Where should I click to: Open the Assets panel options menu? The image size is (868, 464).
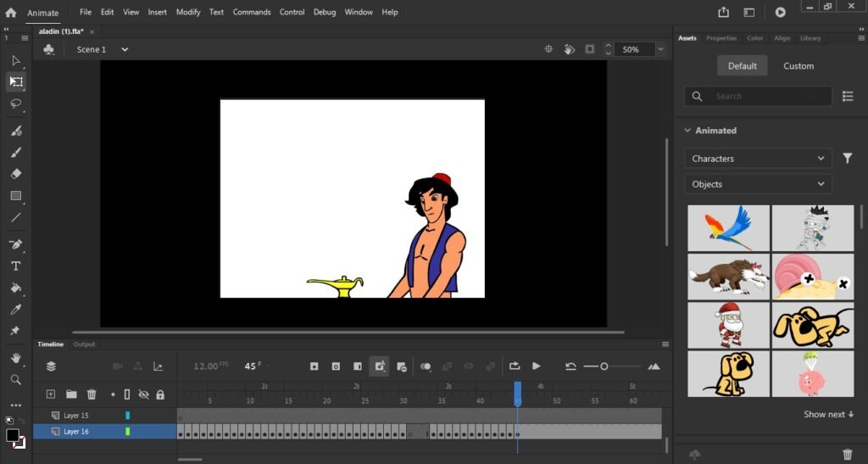(861, 38)
